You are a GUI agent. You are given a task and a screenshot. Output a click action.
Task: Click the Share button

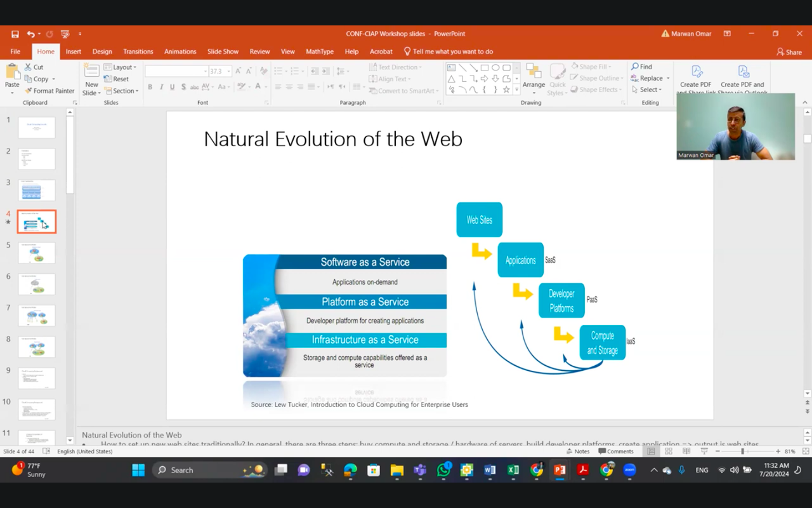pyautogui.click(x=789, y=52)
